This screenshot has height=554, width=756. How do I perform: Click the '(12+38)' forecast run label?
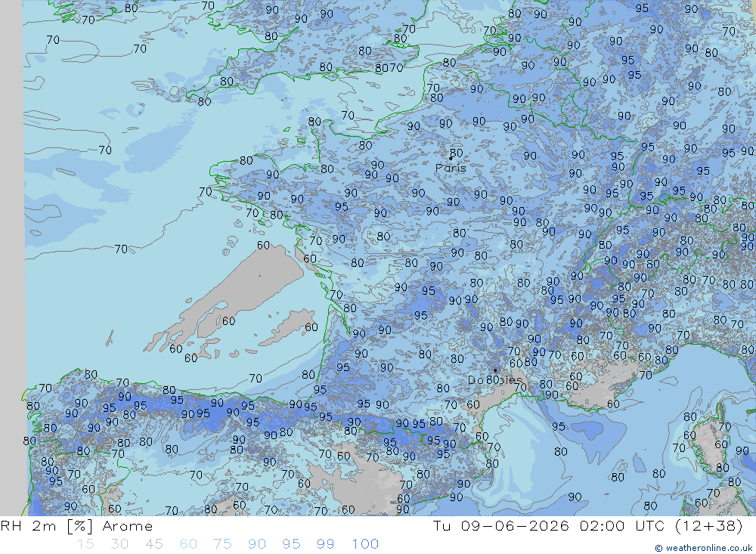(709, 525)
